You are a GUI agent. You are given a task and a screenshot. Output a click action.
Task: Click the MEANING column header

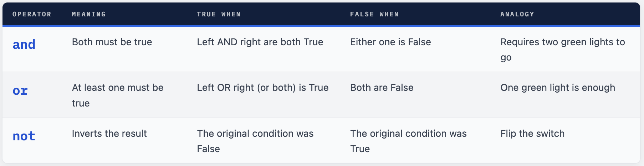click(88, 14)
